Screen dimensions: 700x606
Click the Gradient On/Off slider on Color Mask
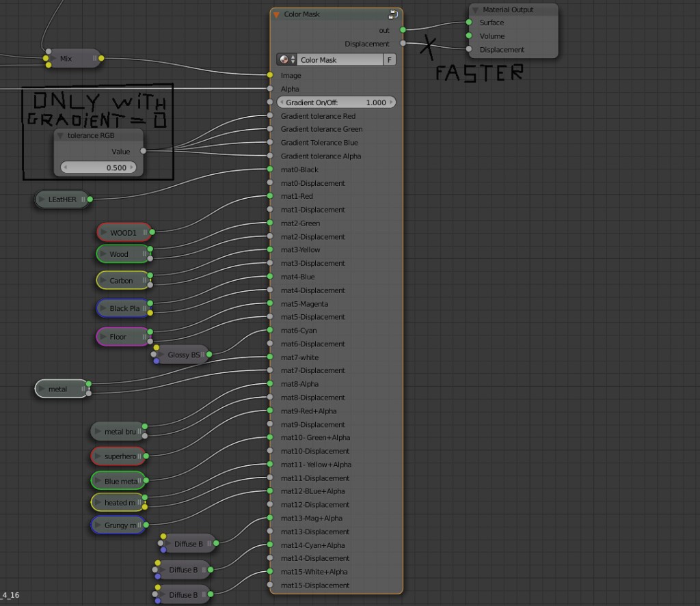(x=336, y=102)
